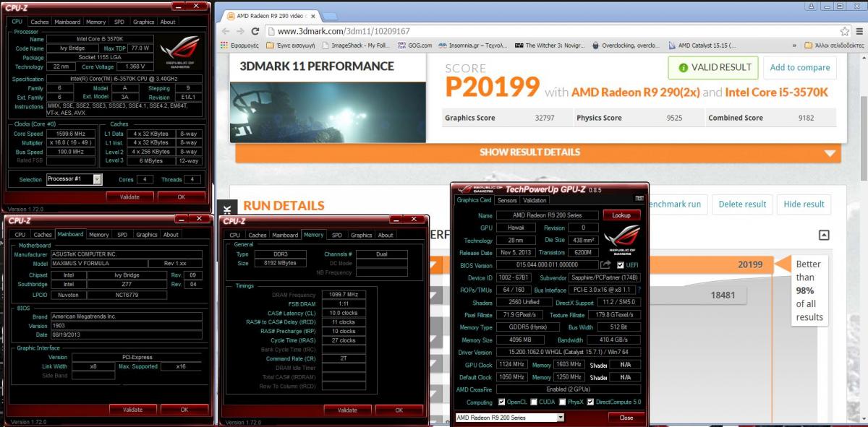Click OK in CPU-Z Mainboard window
This screenshot has width=868, height=427.
(x=184, y=410)
